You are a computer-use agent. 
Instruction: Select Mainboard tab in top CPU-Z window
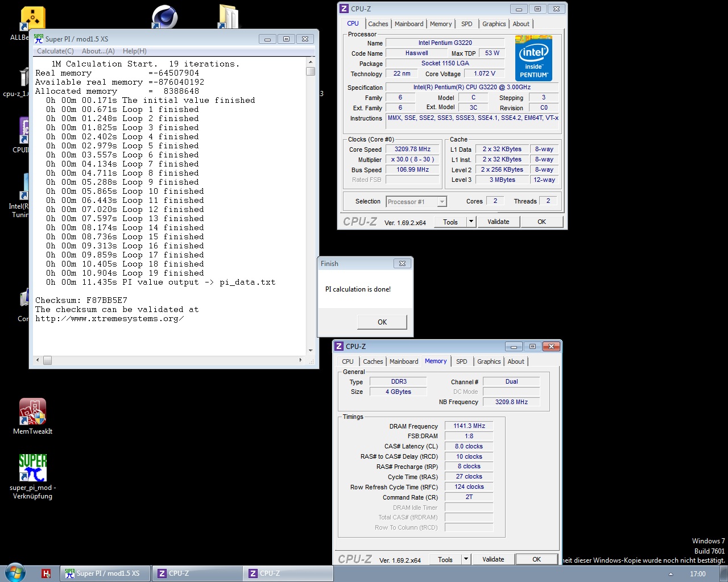tap(409, 24)
